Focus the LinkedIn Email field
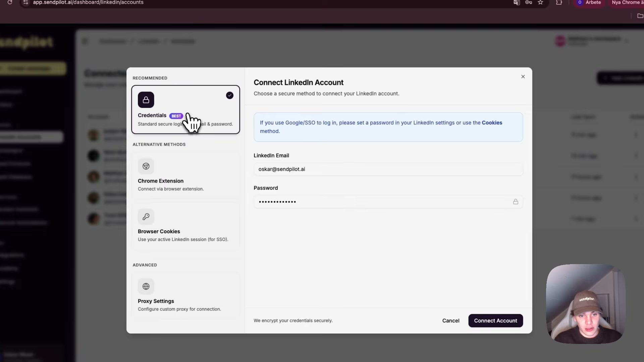The height and width of the screenshot is (362, 644). point(388,169)
